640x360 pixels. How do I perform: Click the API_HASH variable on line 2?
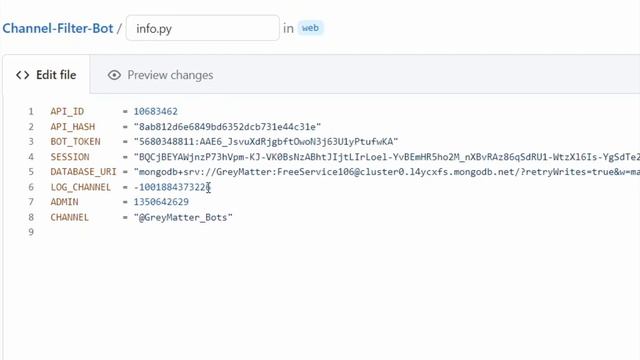[73, 127]
